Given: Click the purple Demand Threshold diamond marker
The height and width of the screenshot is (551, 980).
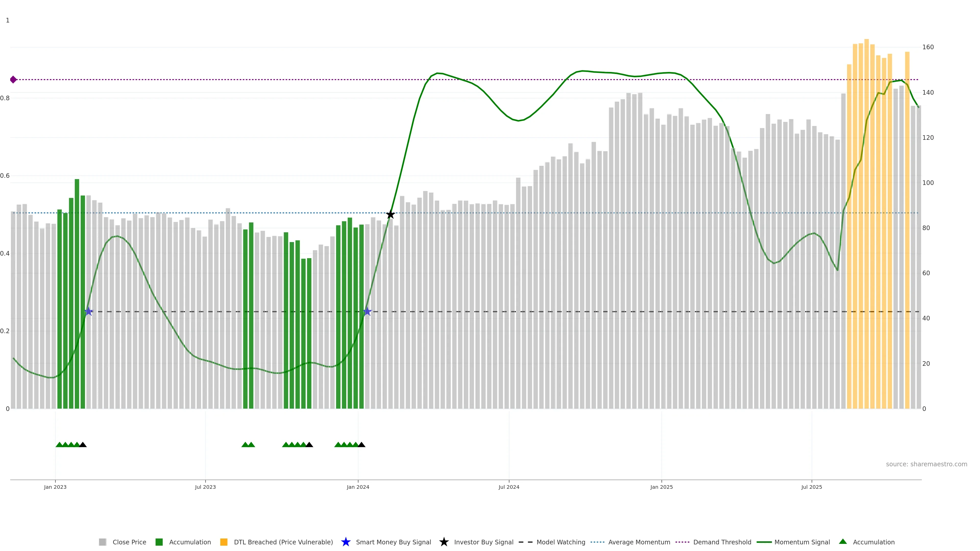Looking at the screenshot, I should click(x=13, y=80).
